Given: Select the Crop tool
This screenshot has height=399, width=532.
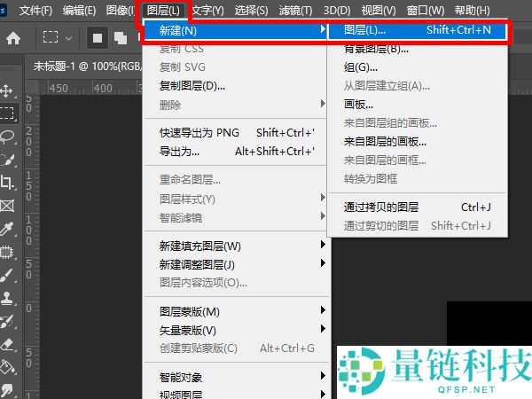Looking at the screenshot, I should click(7, 183).
